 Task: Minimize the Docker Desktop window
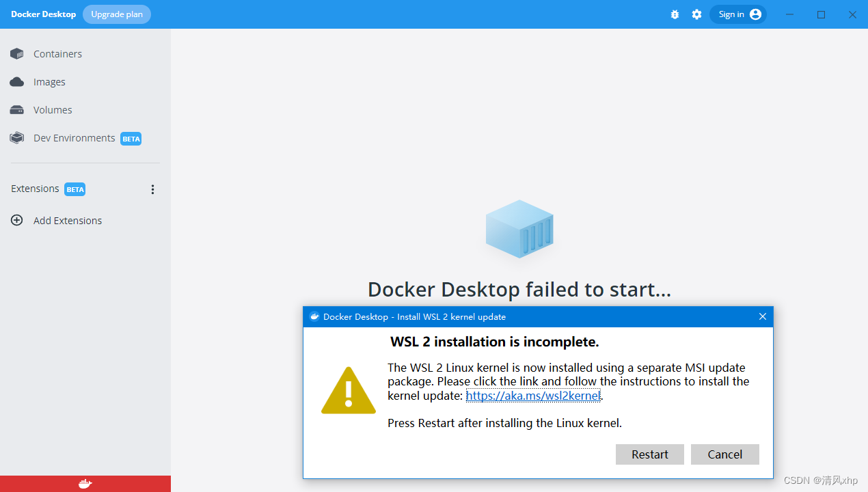pos(790,14)
